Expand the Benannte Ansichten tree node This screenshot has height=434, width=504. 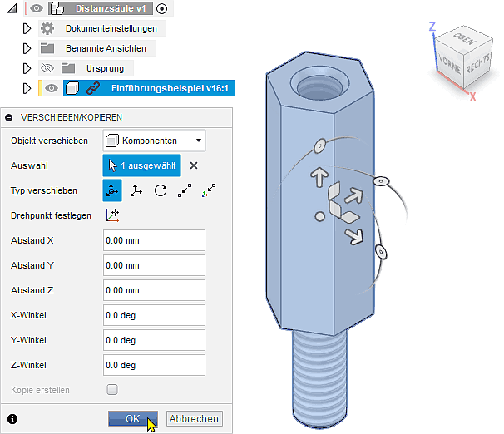coord(27,48)
